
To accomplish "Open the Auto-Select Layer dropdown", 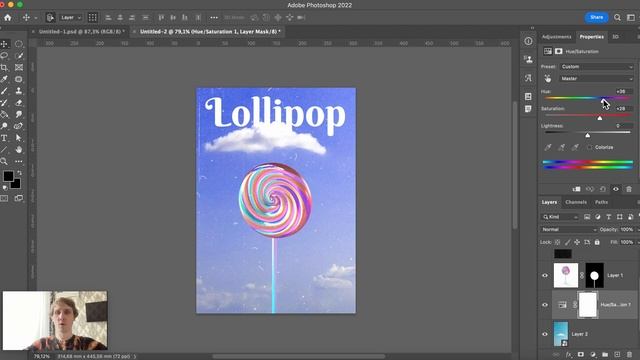I will click(71, 18).
